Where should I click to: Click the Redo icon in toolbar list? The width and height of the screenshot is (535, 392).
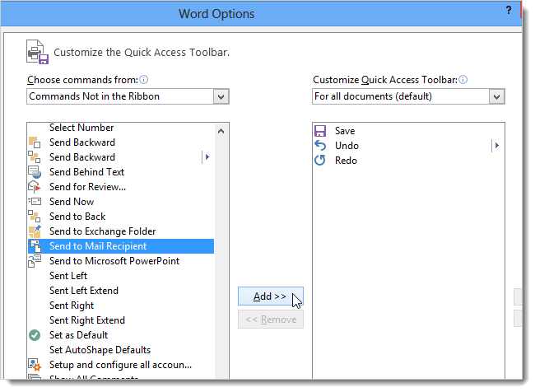point(321,161)
